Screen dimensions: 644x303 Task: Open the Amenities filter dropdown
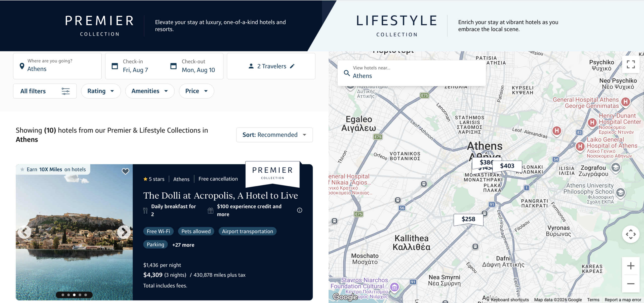point(150,91)
